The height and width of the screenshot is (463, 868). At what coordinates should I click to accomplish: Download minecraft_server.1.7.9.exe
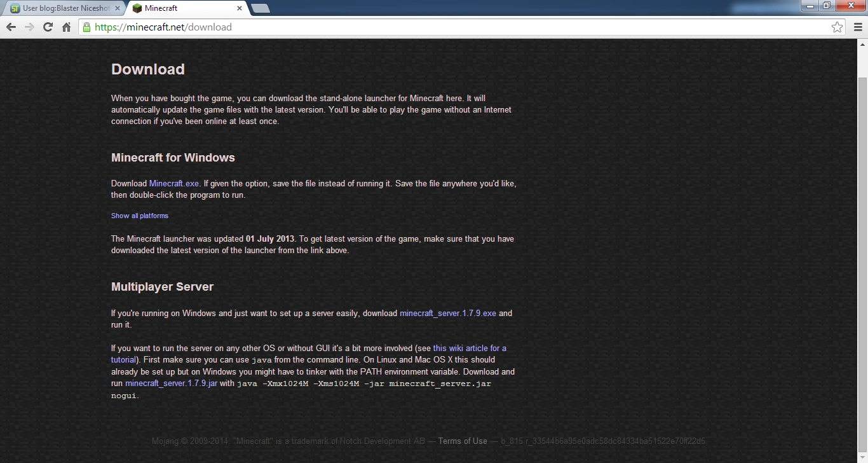(x=448, y=314)
